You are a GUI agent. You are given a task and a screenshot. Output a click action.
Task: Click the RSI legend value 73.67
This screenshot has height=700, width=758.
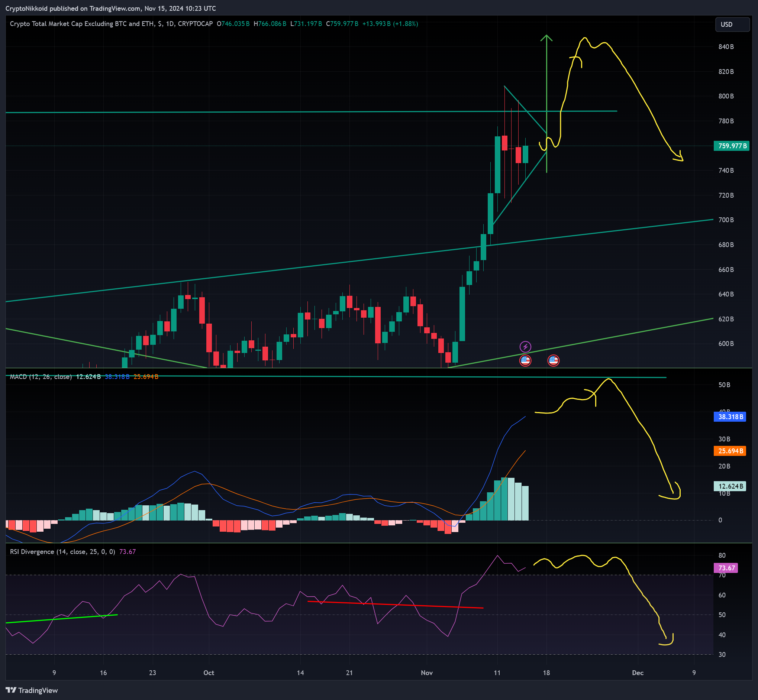[128, 551]
